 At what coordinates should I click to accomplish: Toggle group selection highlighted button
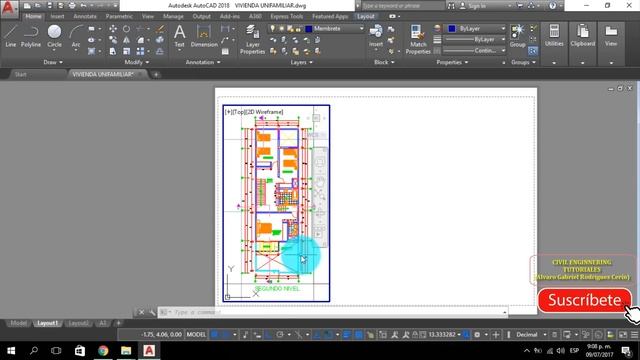click(x=533, y=51)
